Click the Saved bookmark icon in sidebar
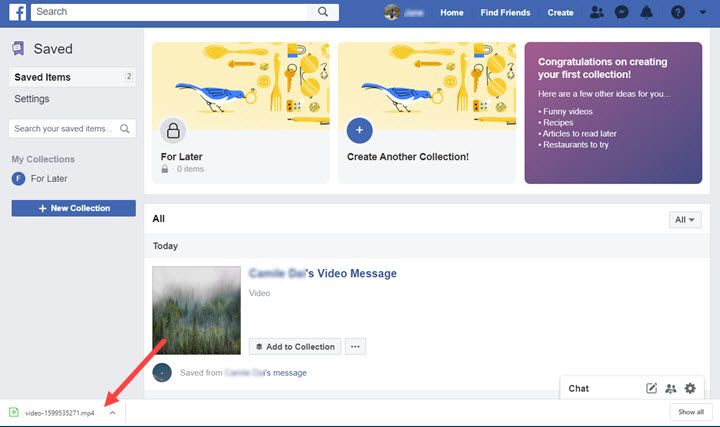The height and width of the screenshot is (427, 720). tap(18, 48)
